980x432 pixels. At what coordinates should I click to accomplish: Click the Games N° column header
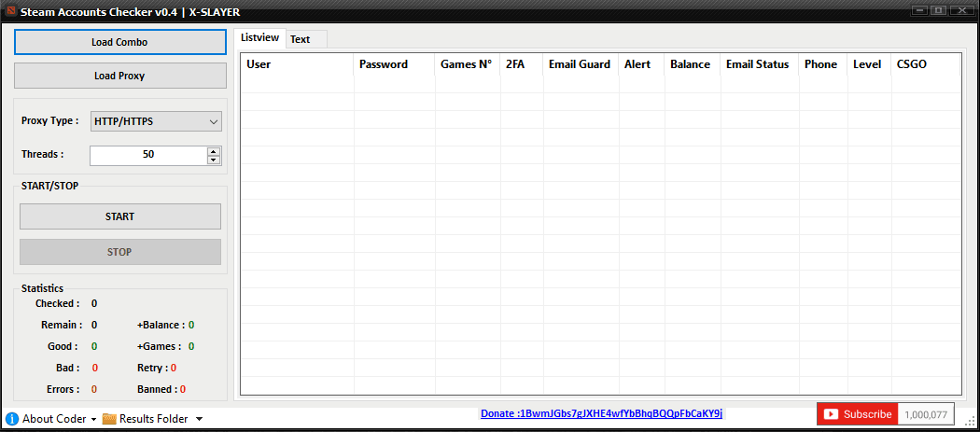point(466,64)
